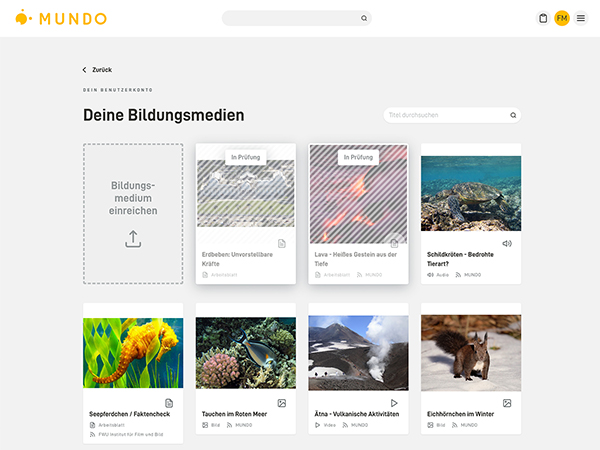The height and width of the screenshot is (450, 600).
Task: Click the search magnifier in top search bar
Action: (364, 18)
